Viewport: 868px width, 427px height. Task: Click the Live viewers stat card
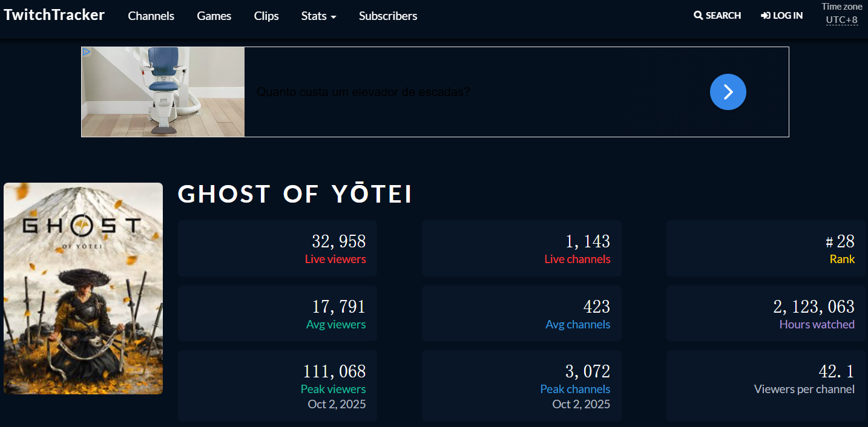[277, 249]
